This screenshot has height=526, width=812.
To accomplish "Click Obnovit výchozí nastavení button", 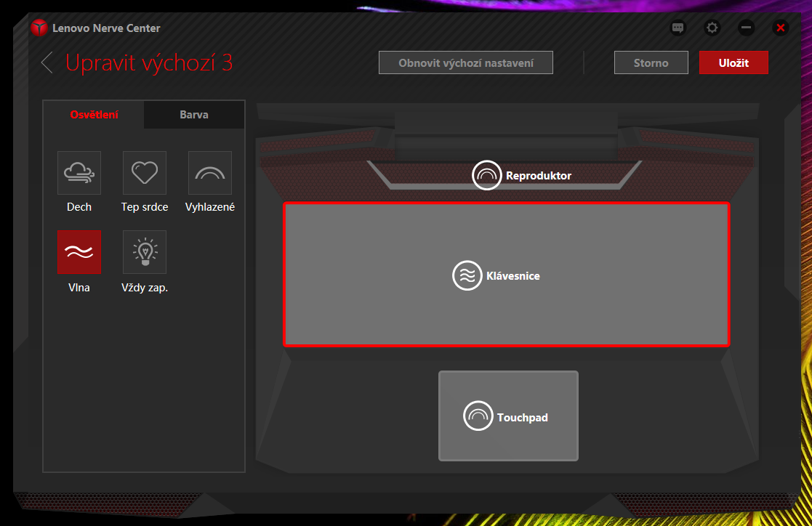I will pos(466,62).
